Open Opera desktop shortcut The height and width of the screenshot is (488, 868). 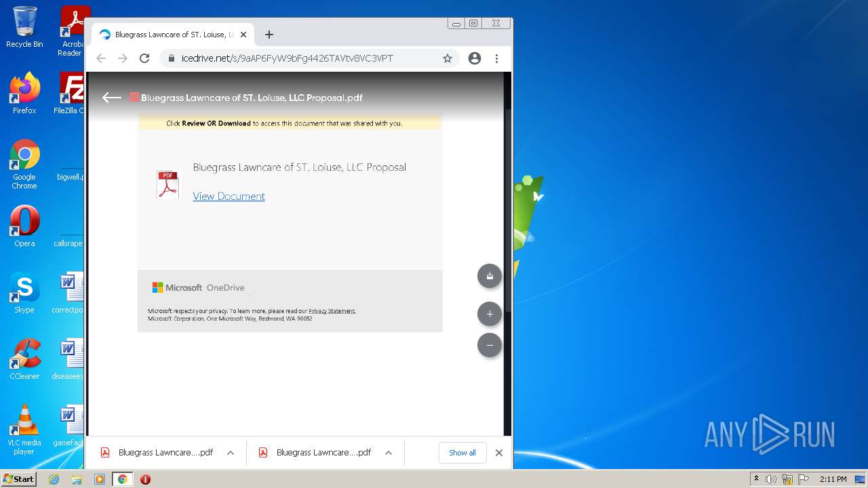[24, 226]
